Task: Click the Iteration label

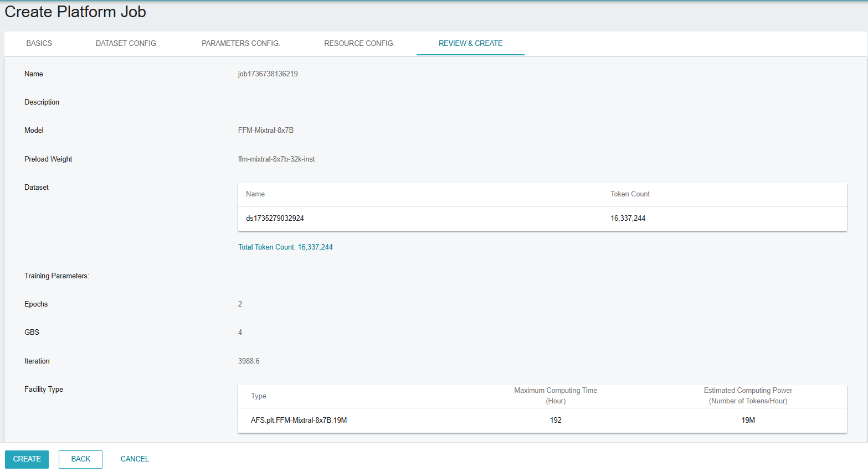Action: tap(37, 361)
